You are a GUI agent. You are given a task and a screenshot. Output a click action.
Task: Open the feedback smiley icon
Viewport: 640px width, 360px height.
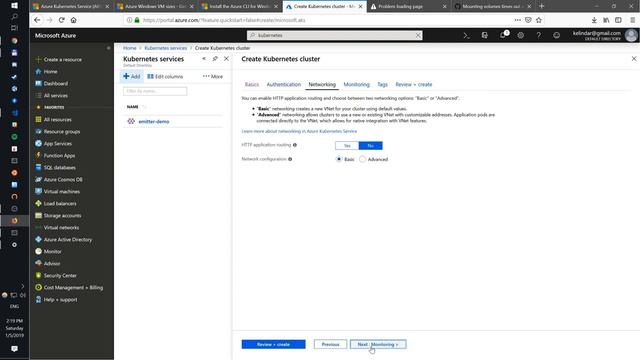tap(557, 36)
